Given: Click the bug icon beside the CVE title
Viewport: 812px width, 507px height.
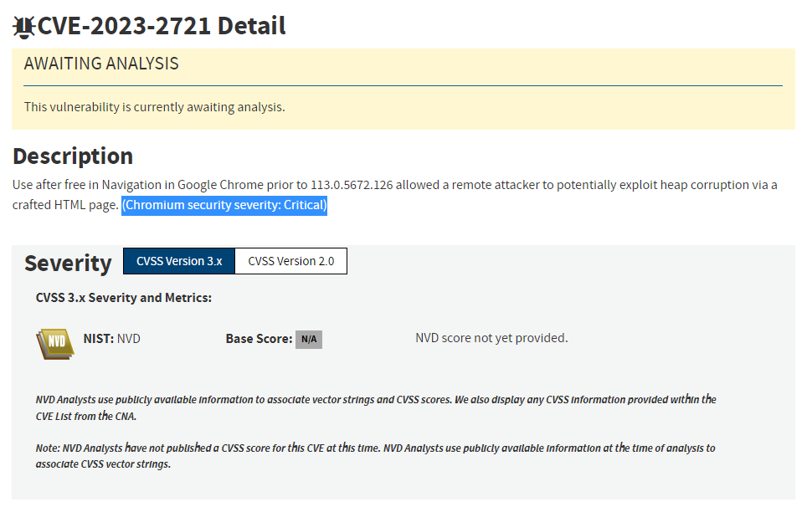Looking at the screenshot, I should 23,27.
